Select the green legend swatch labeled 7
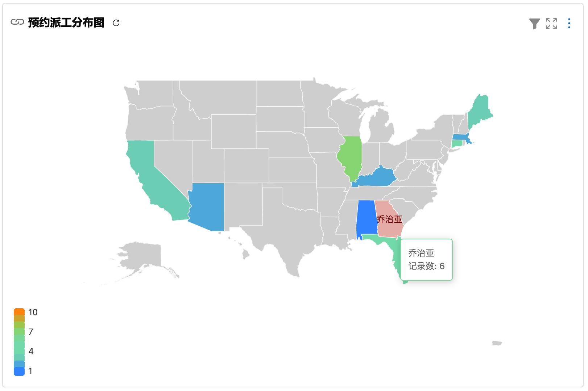 pyautogui.click(x=19, y=332)
